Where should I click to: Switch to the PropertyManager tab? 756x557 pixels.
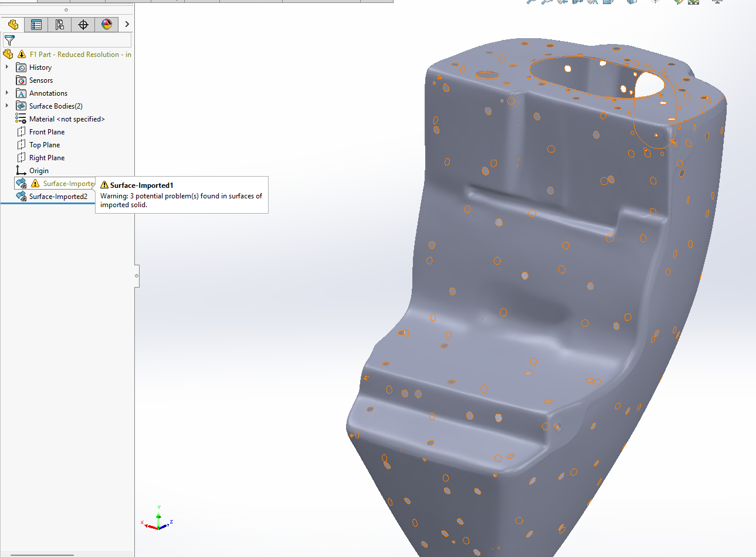[x=36, y=25]
